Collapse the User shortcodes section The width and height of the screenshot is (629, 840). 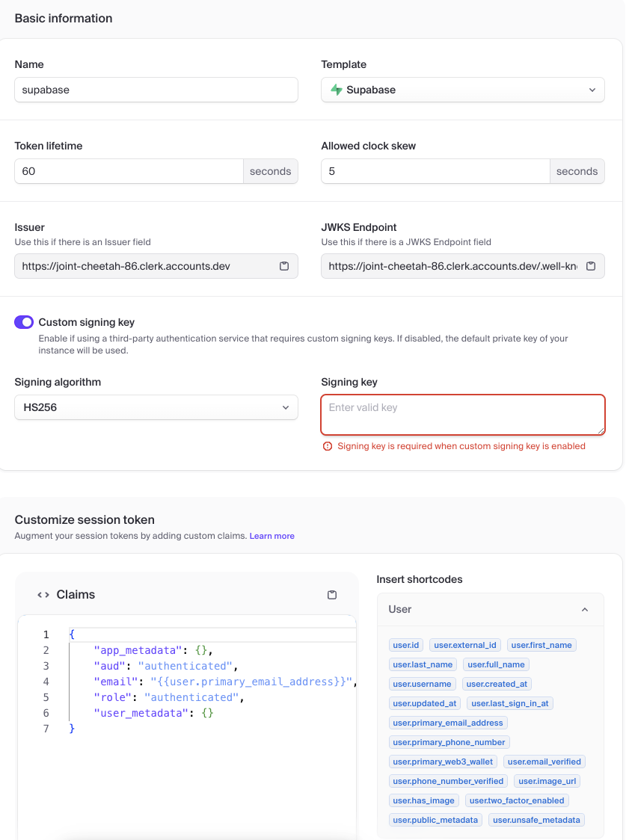click(584, 610)
